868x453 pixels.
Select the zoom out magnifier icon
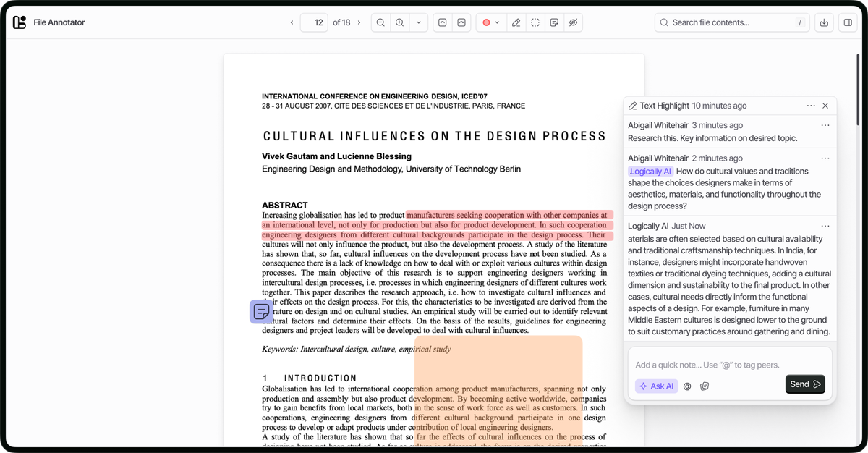pyautogui.click(x=380, y=22)
